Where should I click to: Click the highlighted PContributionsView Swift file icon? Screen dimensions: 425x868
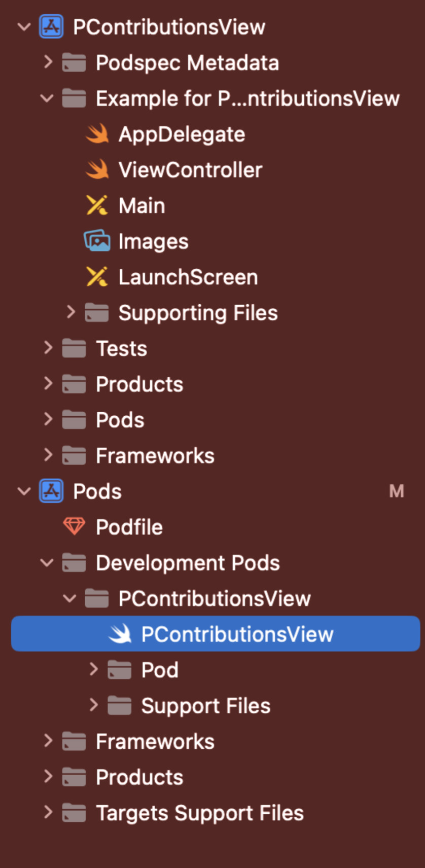pyautogui.click(x=120, y=634)
